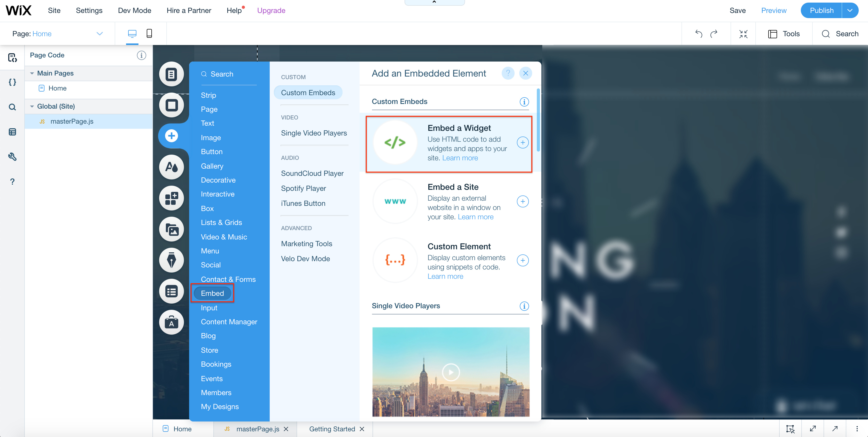Click Learn more under Embed a Site

475,217
